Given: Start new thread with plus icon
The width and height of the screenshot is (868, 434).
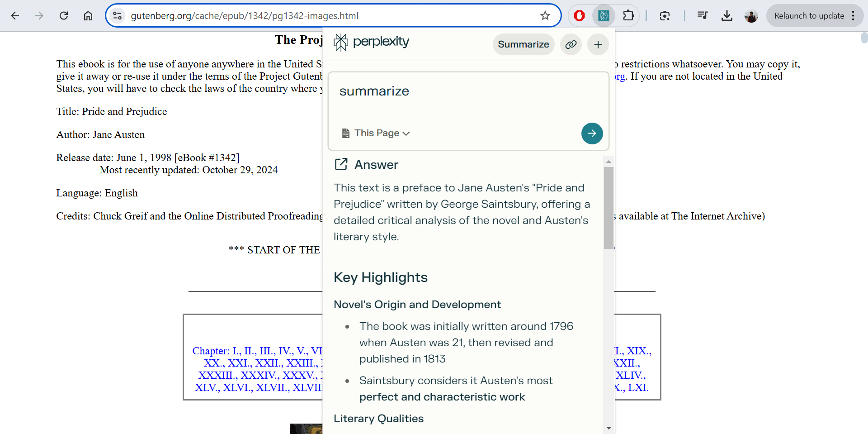Looking at the screenshot, I should tap(598, 44).
